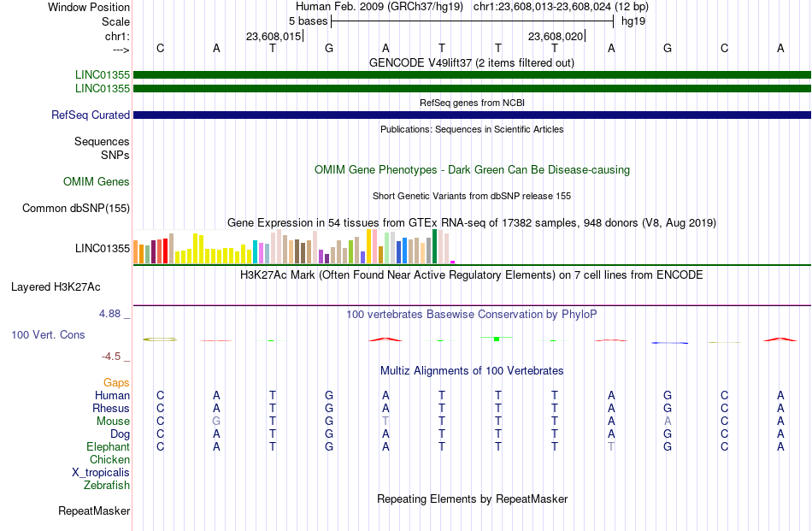Click the 100 Vert. Cons label
This screenshot has width=812, height=531.
(48, 335)
